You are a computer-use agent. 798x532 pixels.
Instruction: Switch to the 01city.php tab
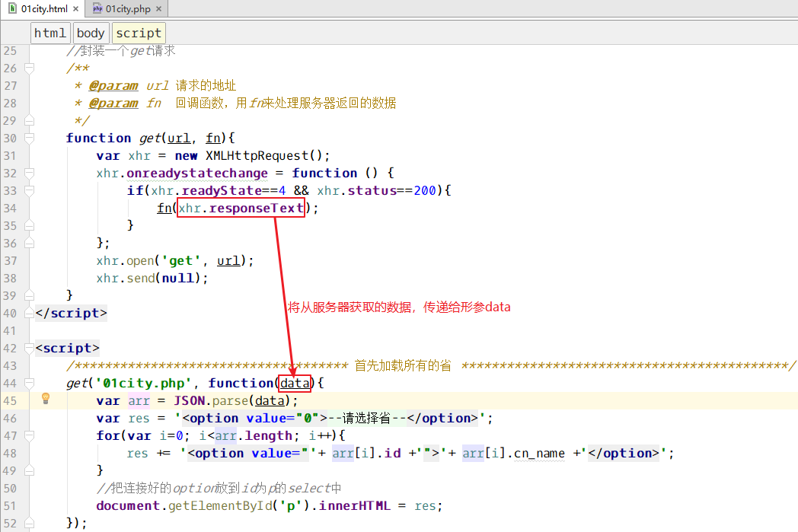tap(128, 9)
